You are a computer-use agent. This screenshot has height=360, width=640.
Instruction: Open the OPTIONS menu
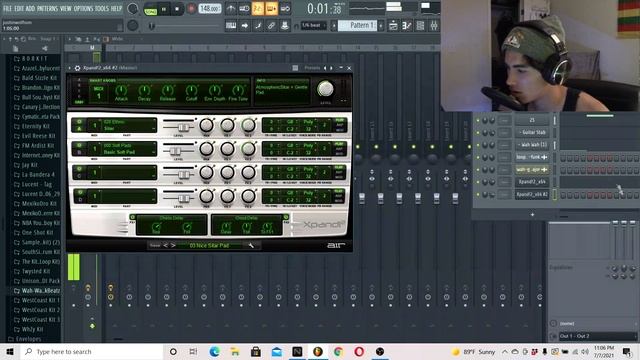pos(83,8)
